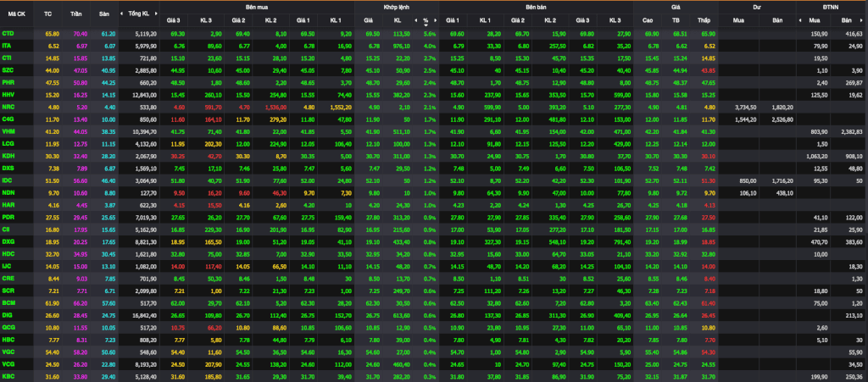
Task: Select ITA total volume 5,979,90
Action: [146, 46]
